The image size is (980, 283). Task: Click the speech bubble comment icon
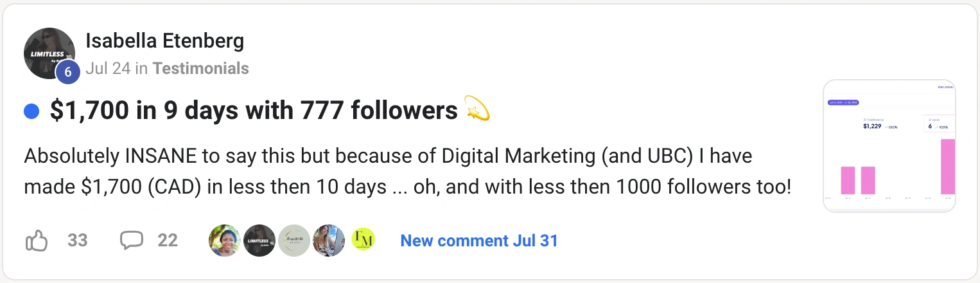point(132,241)
